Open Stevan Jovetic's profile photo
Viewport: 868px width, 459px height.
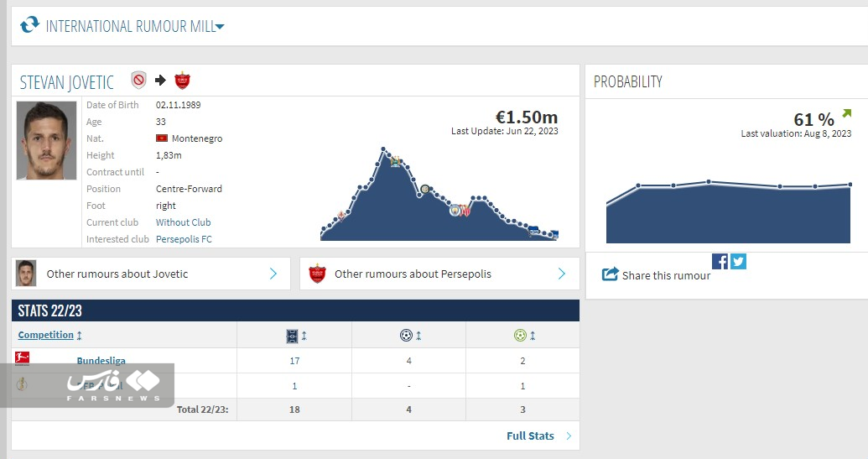click(x=46, y=141)
